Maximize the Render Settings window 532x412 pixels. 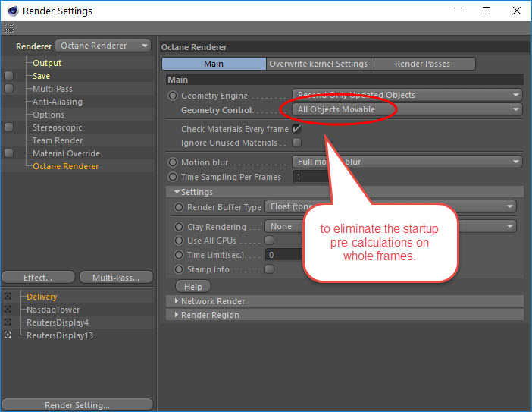(487, 11)
